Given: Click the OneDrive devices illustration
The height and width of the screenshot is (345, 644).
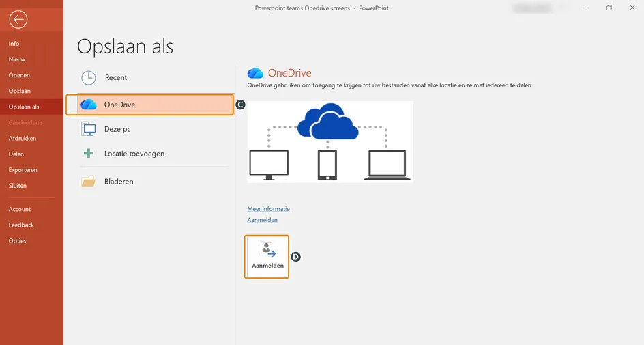Looking at the screenshot, I should pyautogui.click(x=330, y=142).
